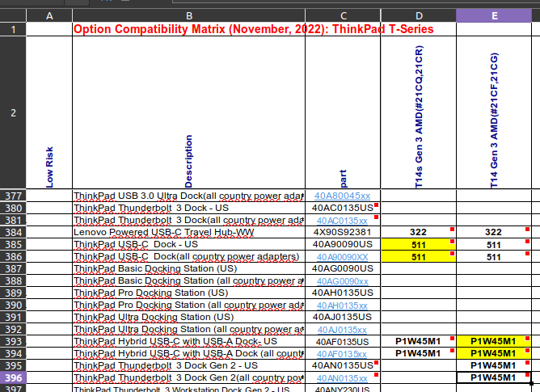Screen dimensions: 540x392
Task: Select ThinkPad Hybrid USB-C with USB-A Dock- US cell
Action: 188,341
